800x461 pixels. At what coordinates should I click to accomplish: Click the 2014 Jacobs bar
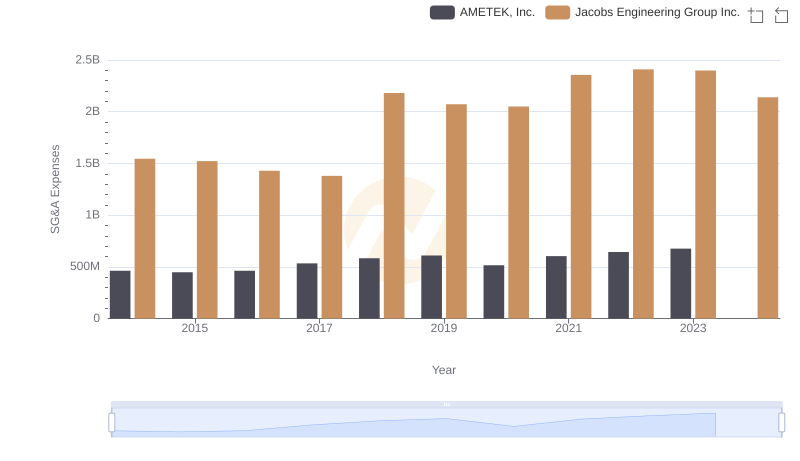145,239
